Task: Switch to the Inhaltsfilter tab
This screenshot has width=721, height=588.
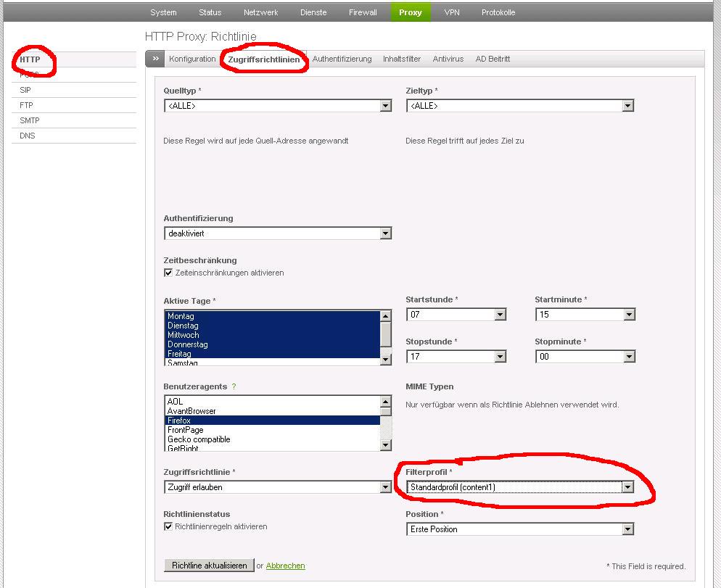Action: point(402,59)
